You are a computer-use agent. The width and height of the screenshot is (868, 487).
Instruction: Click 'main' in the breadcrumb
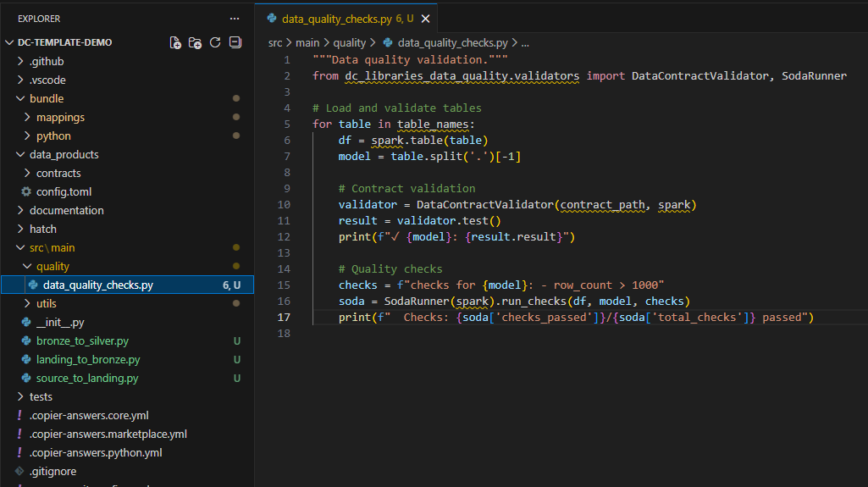click(x=307, y=42)
